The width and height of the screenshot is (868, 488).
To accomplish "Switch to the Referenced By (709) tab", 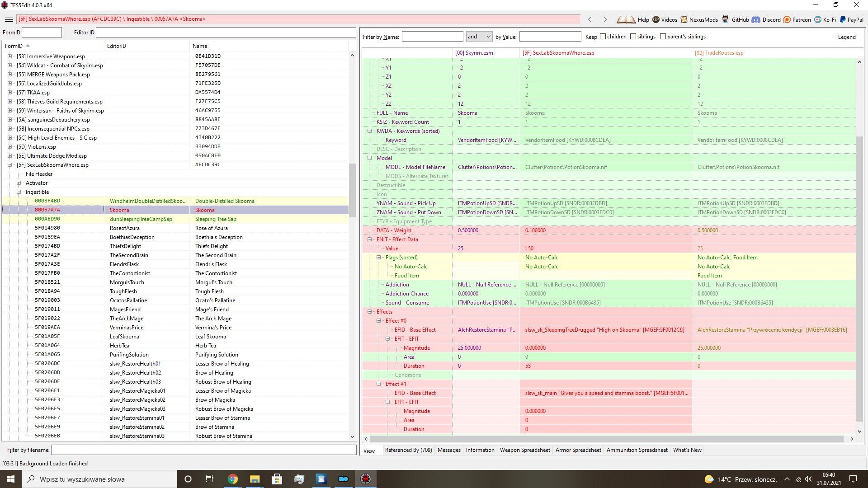I will [x=408, y=450].
